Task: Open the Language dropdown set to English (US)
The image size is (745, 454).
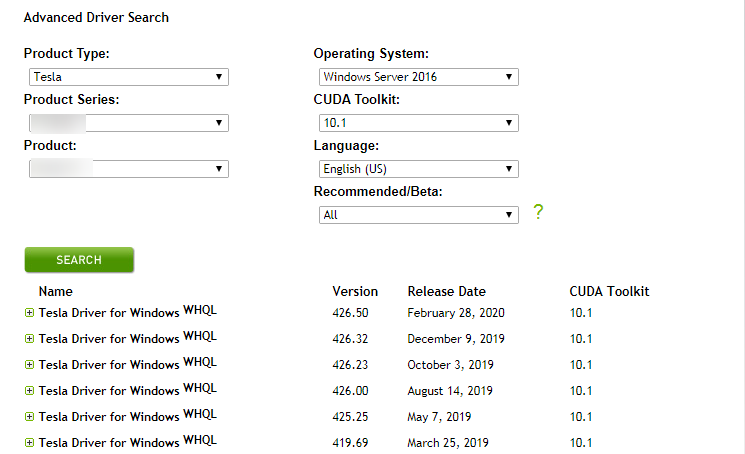Action: pyautogui.click(x=419, y=169)
